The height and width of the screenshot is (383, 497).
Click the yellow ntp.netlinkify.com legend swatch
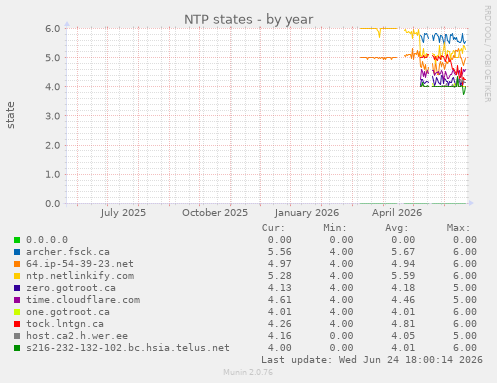pyautogui.click(x=17, y=276)
